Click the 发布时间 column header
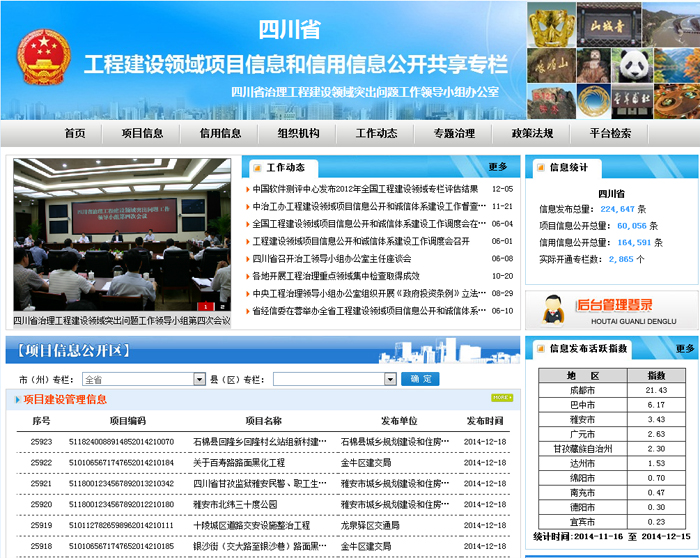 click(x=485, y=421)
